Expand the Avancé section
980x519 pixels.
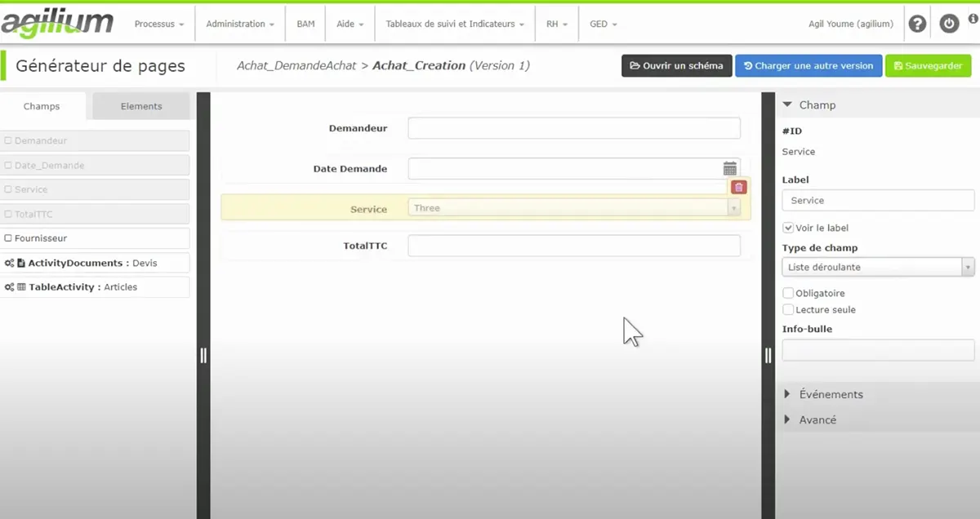click(x=817, y=419)
